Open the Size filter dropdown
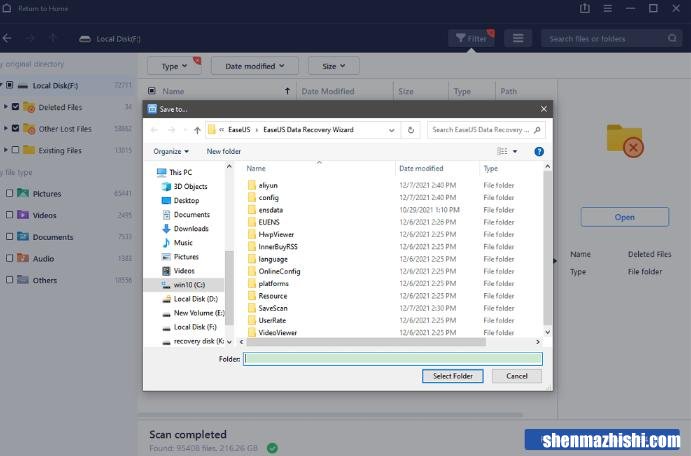This screenshot has height=456, width=691. click(334, 66)
